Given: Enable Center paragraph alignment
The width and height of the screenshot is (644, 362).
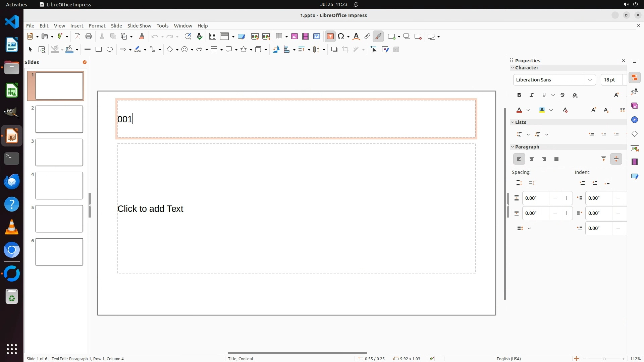Looking at the screenshot, I should click(532, 159).
